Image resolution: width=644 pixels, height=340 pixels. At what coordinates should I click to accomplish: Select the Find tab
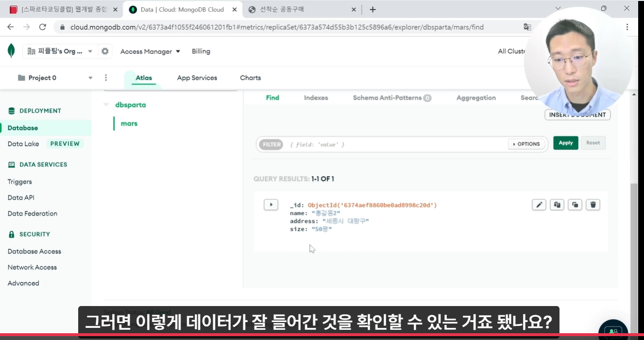coord(272,97)
